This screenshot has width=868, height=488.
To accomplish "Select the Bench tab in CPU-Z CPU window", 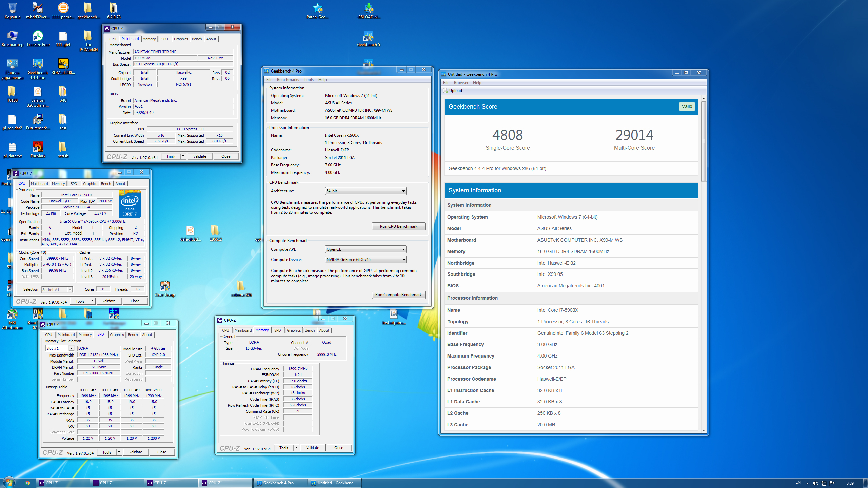I will [x=106, y=184].
